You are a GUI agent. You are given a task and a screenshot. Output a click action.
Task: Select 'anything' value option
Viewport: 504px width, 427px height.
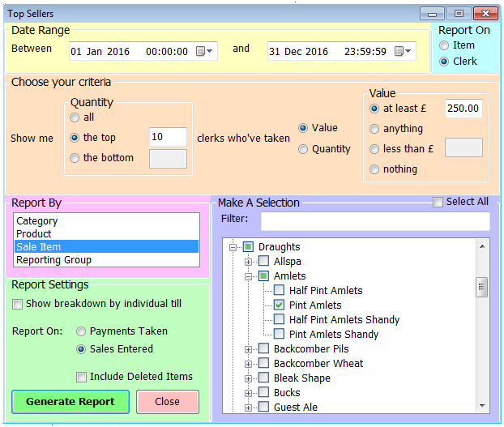coord(374,129)
